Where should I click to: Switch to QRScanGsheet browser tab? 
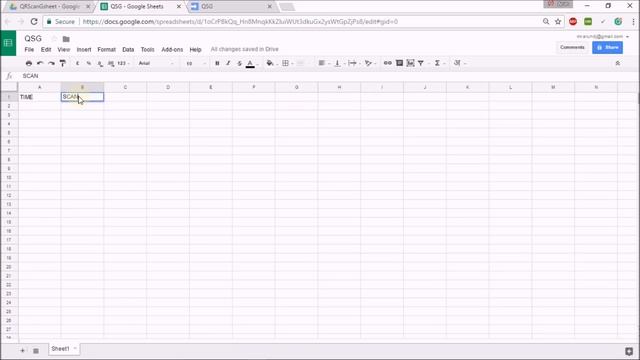(x=49, y=6)
